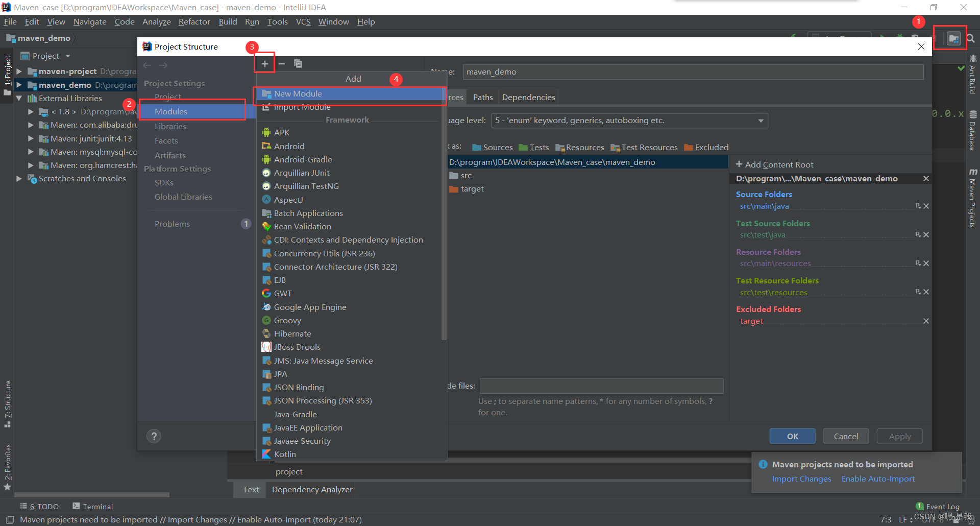Edit properties of src\test\java folder
980x526 pixels.
[x=918, y=235]
